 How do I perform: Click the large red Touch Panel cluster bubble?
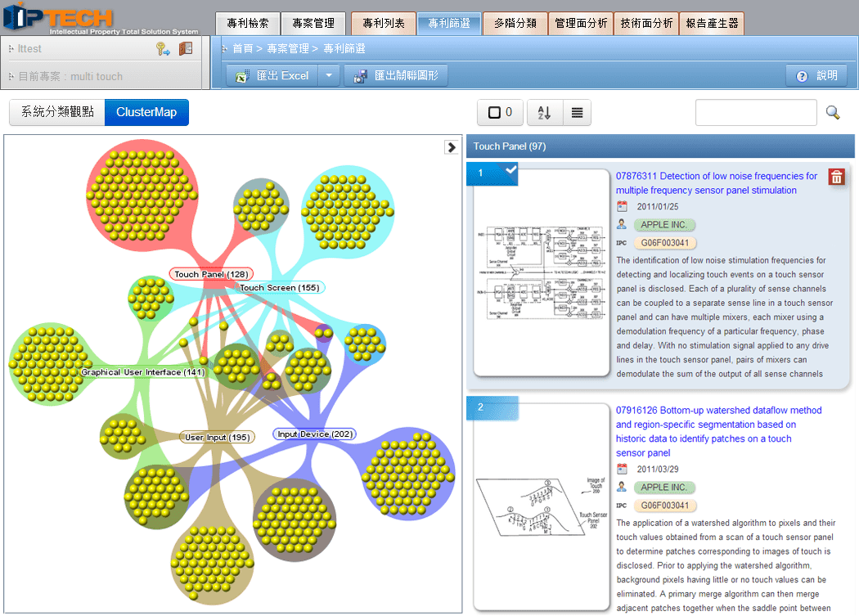142,195
